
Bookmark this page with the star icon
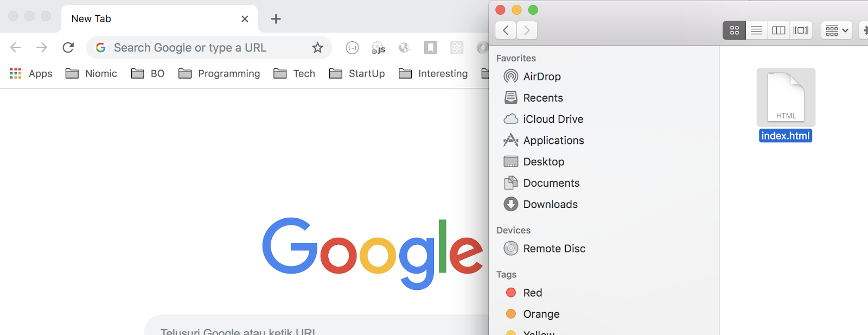(317, 48)
